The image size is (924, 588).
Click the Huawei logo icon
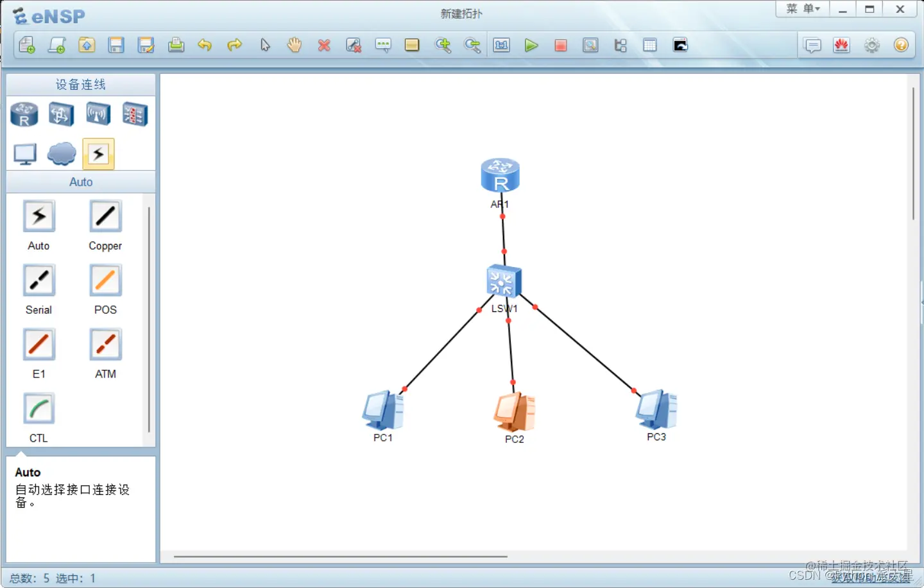[x=841, y=45]
